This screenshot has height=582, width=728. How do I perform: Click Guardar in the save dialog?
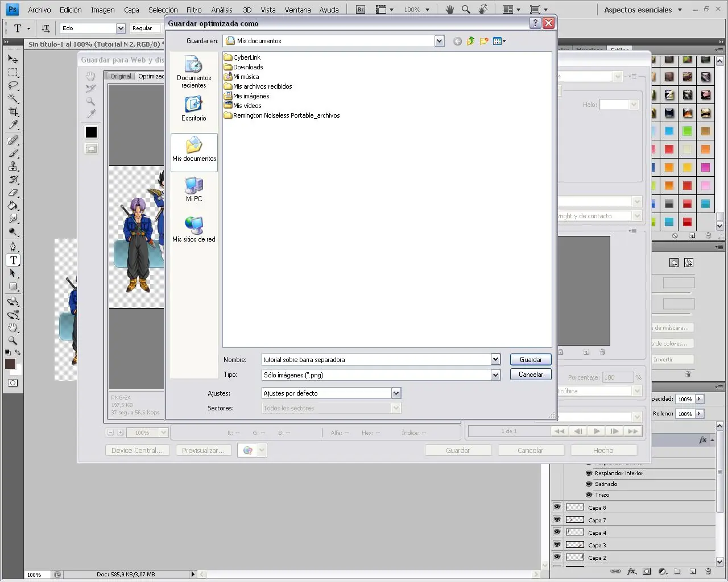pos(531,360)
